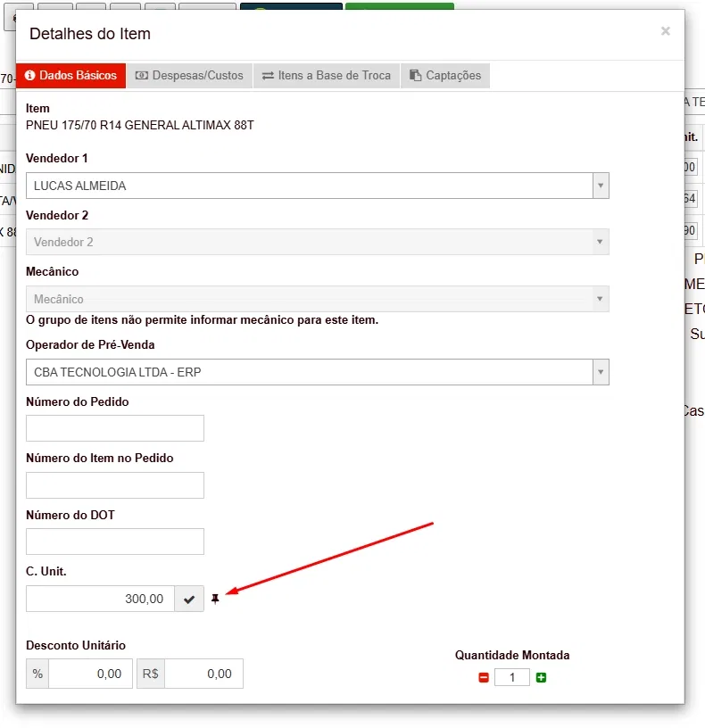
Task: Click the C. Unit. value field 300,00
Action: [100, 599]
